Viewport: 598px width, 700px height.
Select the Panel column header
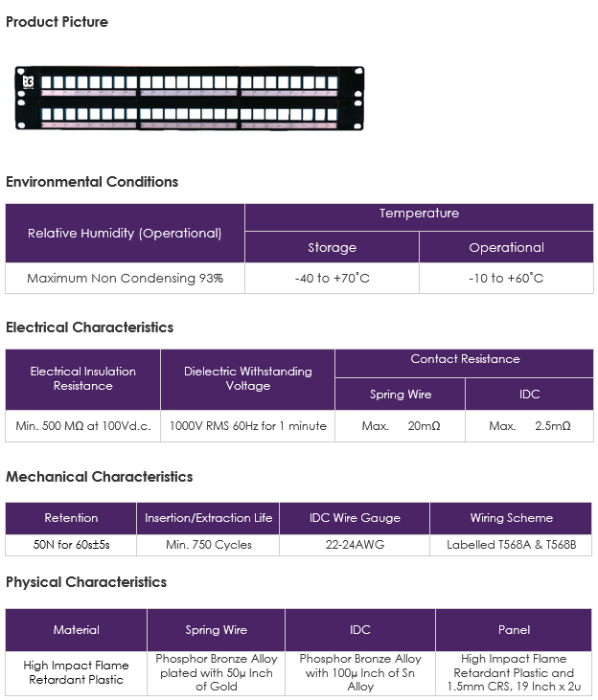pos(514,630)
